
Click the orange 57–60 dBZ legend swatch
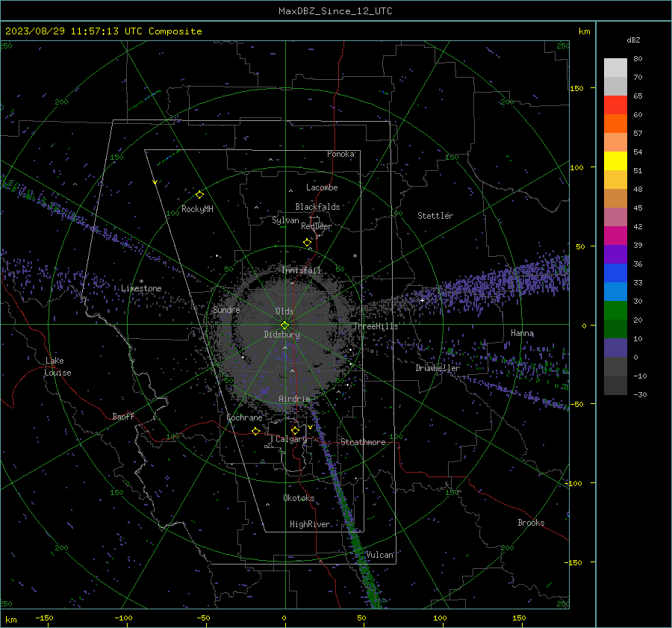coord(615,124)
